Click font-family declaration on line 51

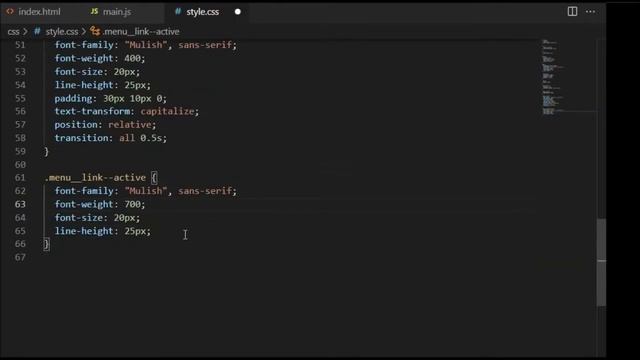146,45
